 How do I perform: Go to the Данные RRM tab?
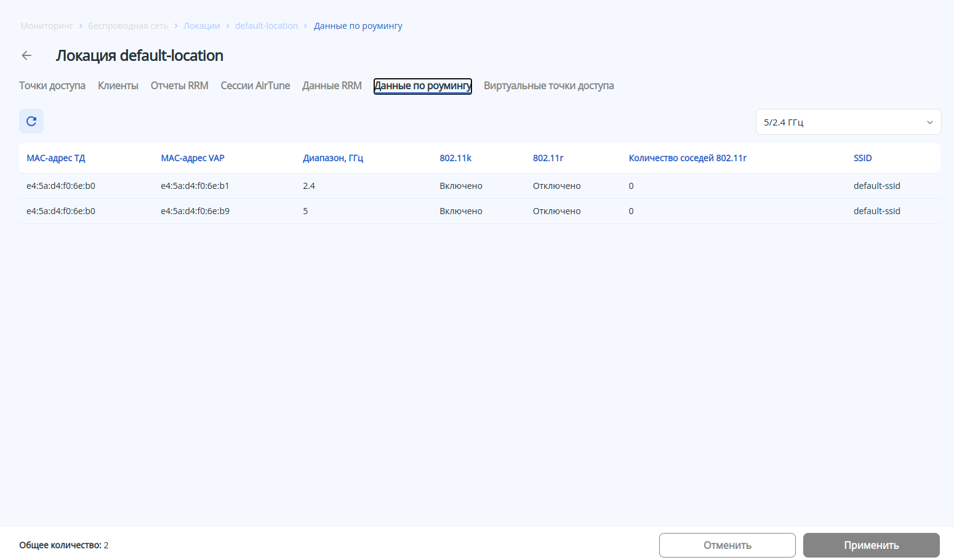click(x=332, y=86)
